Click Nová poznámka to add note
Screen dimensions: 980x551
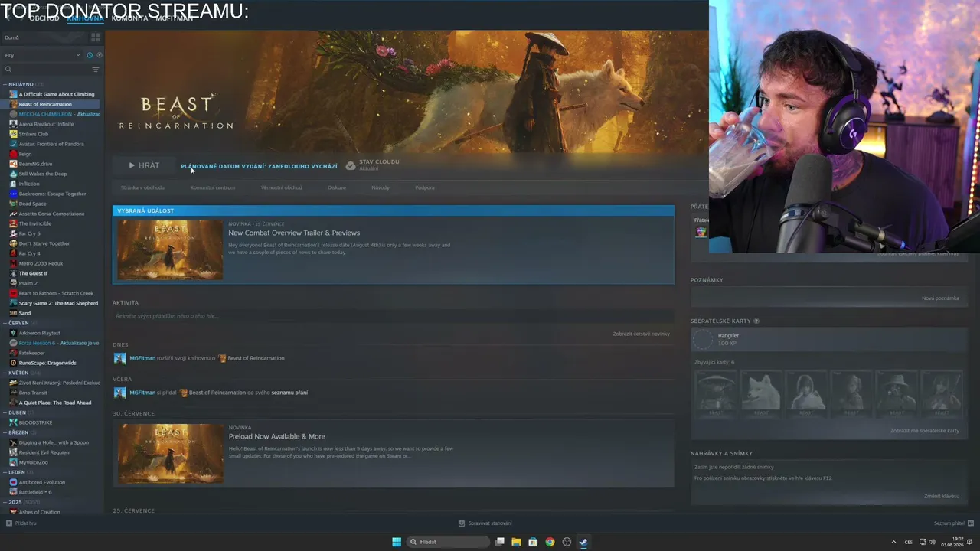point(940,298)
